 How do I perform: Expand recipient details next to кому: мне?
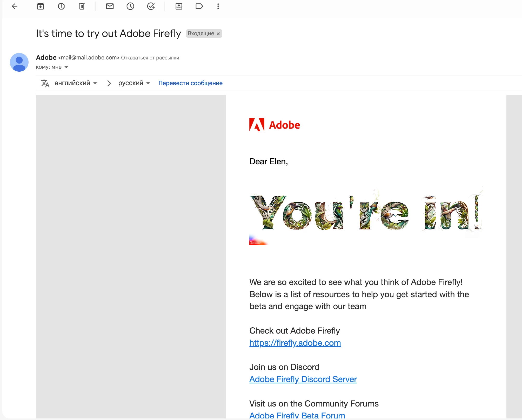tap(66, 67)
